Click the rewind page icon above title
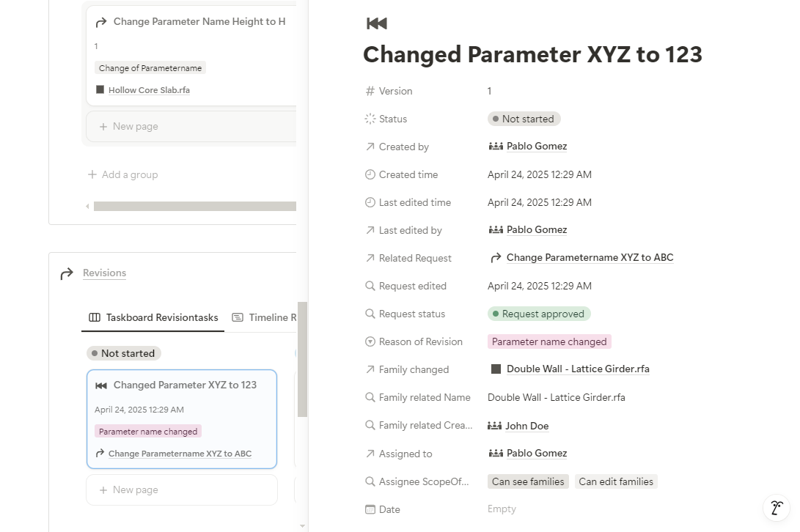This screenshot has height=532, width=800. (x=376, y=23)
